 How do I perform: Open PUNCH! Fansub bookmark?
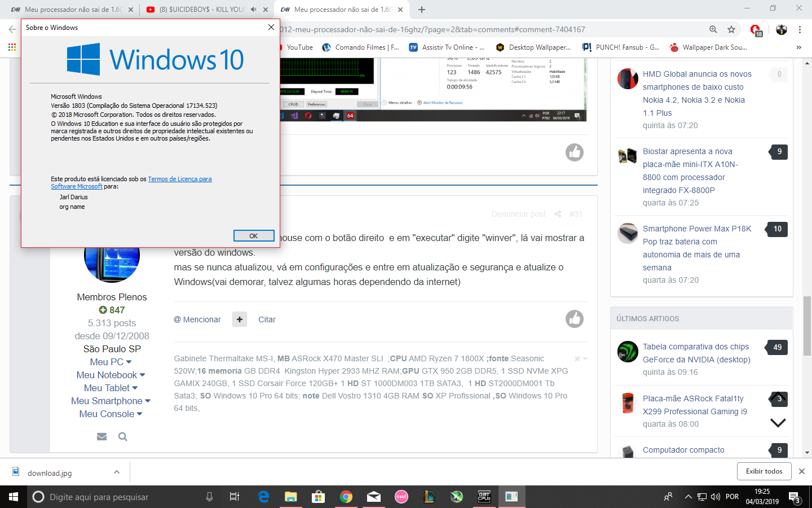point(621,47)
